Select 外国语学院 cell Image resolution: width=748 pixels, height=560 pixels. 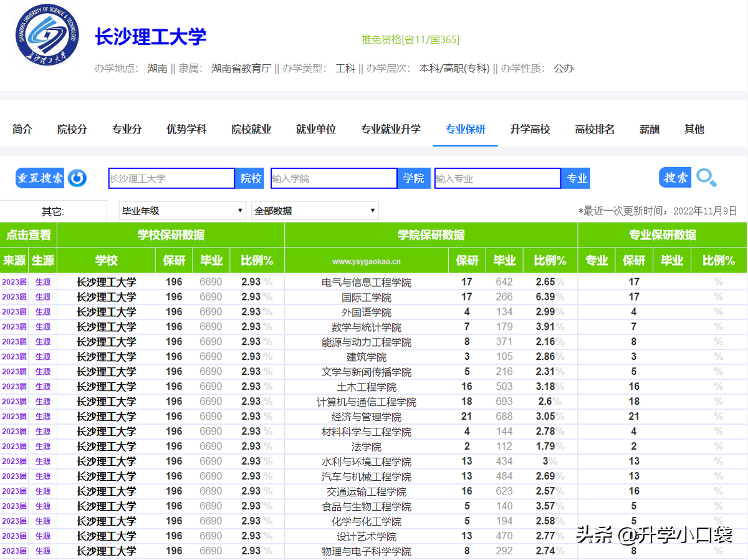(367, 312)
